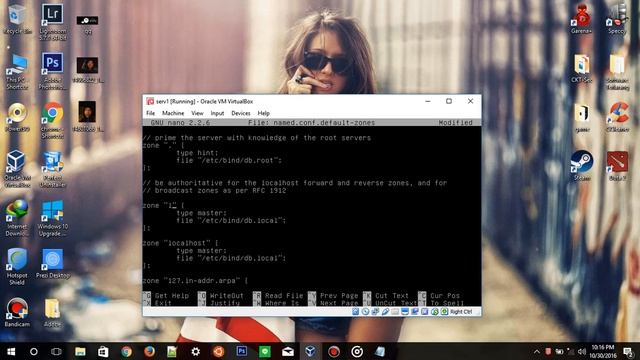Open the clock showing 10:16 PM
The image size is (640, 360).
coord(603,351)
